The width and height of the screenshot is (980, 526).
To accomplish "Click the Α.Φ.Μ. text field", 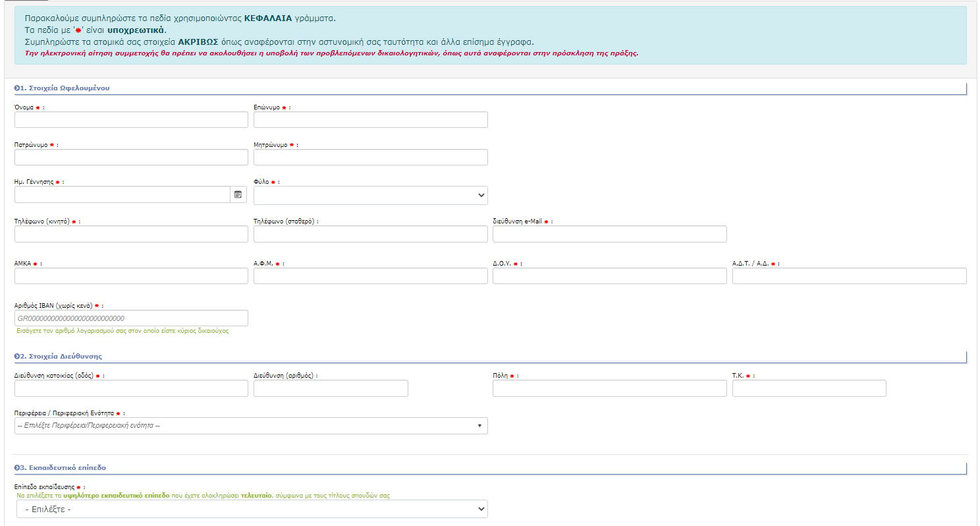I will [370, 276].
